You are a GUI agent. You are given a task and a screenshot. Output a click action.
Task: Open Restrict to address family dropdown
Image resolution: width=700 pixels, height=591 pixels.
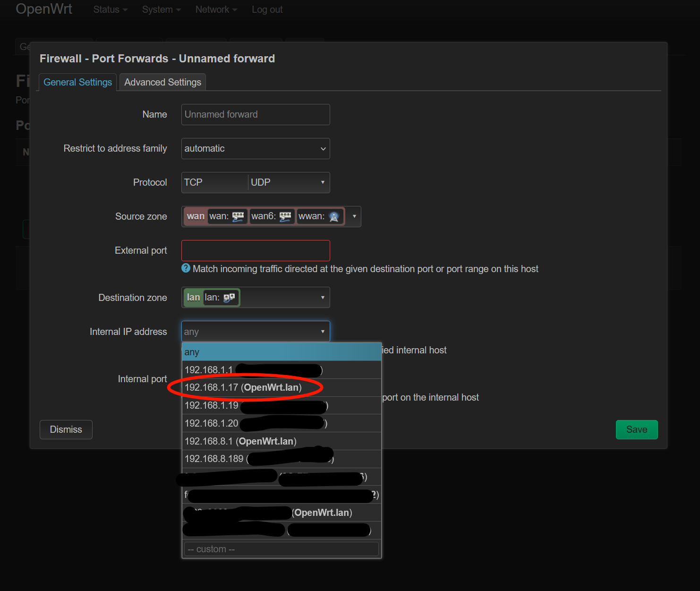pos(256,148)
